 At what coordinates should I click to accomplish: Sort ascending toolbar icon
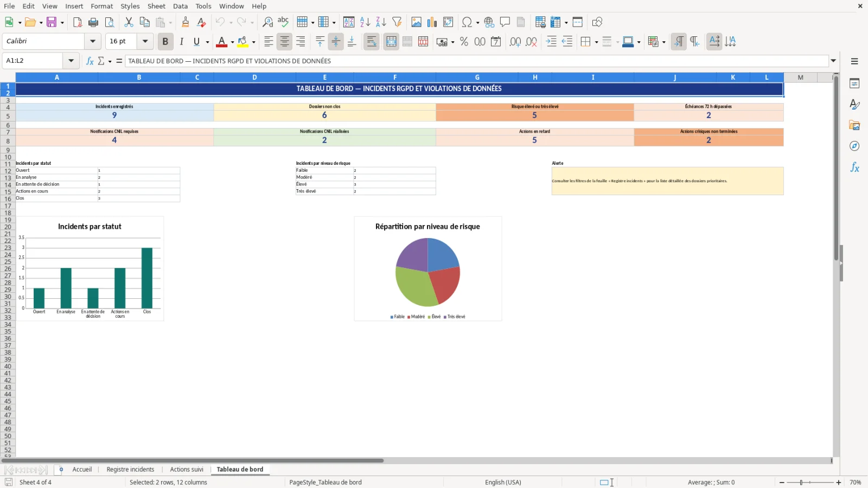click(365, 22)
